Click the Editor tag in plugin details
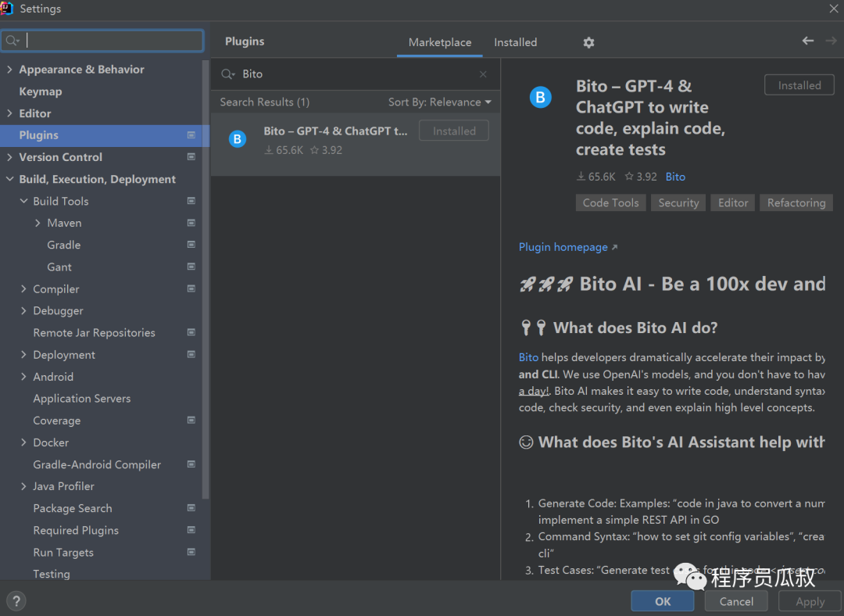Screen dimensions: 844x616 [x=732, y=203]
